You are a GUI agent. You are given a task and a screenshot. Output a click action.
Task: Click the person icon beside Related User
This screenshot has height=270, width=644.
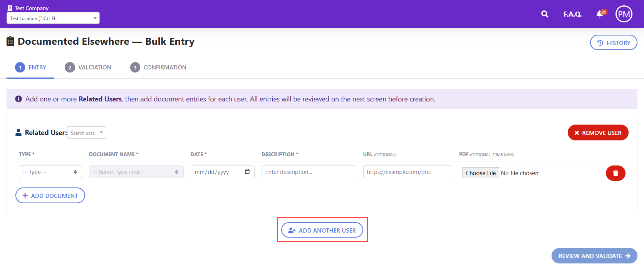click(18, 132)
